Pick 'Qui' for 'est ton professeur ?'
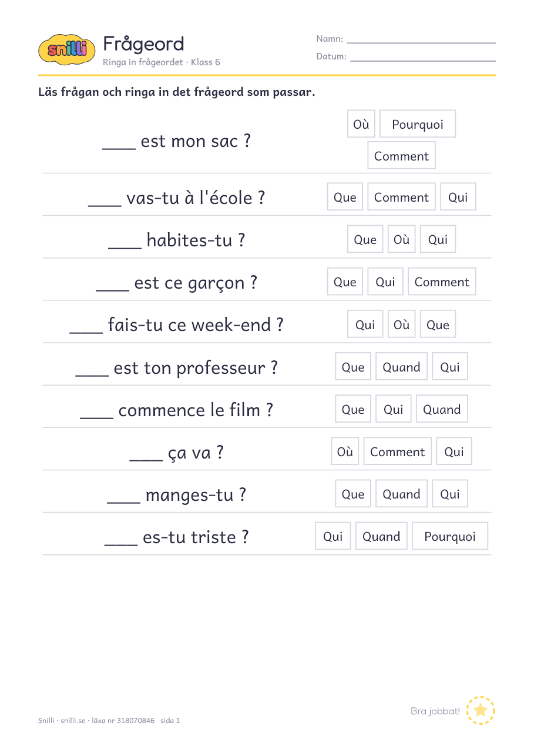 tap(450, 367)
